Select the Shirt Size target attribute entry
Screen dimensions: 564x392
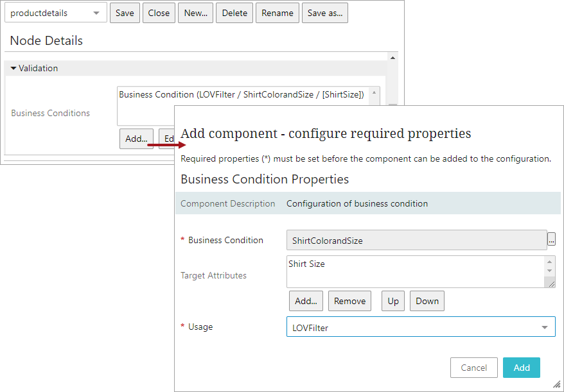pyautogui.click(x=307, y=264)
